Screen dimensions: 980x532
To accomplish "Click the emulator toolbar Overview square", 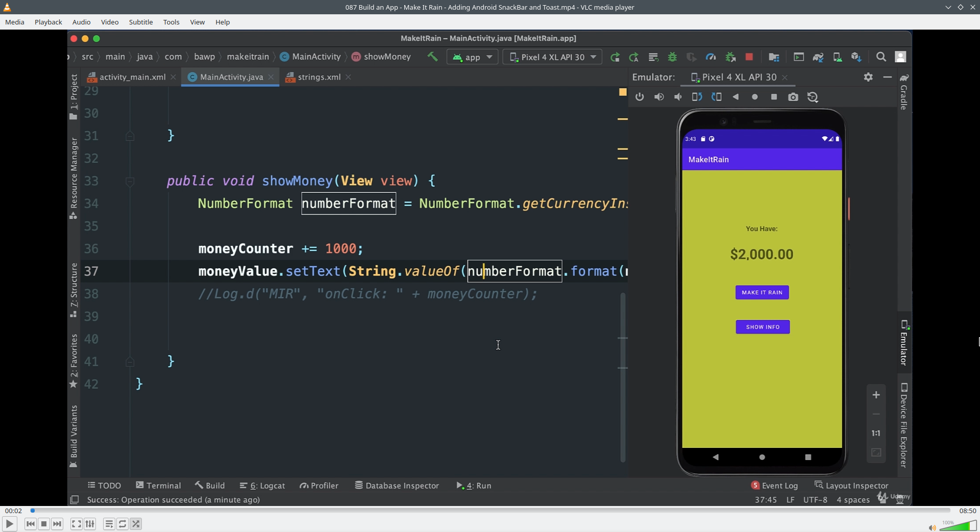I will (x=774, y=97).
